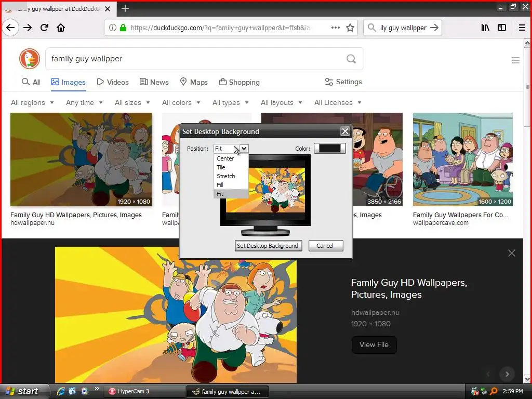Screen dimensions: 532x399
Task: Open the 1600 × 1200 living room thumbnail
Action: pyautogui.click(x=463, y=159)
